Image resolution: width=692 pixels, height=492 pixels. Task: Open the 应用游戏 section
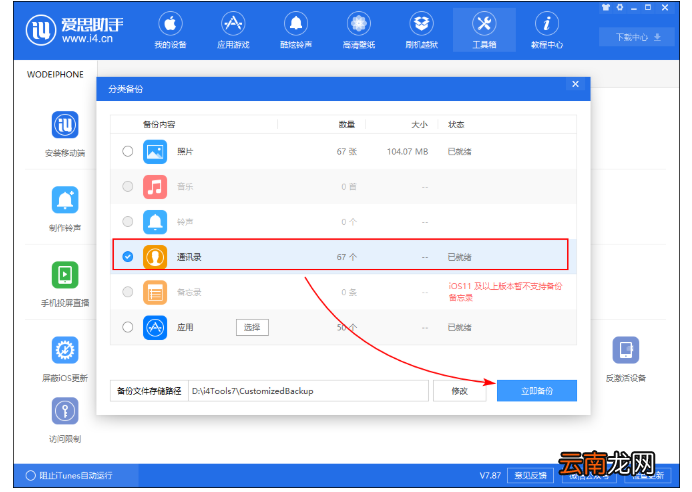pyautogui.click(x=233, y=30)
